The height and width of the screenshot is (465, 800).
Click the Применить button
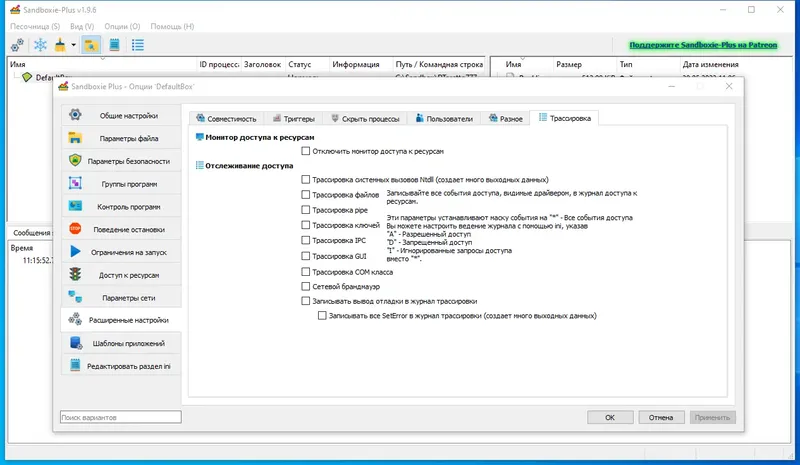coord(712,417)
